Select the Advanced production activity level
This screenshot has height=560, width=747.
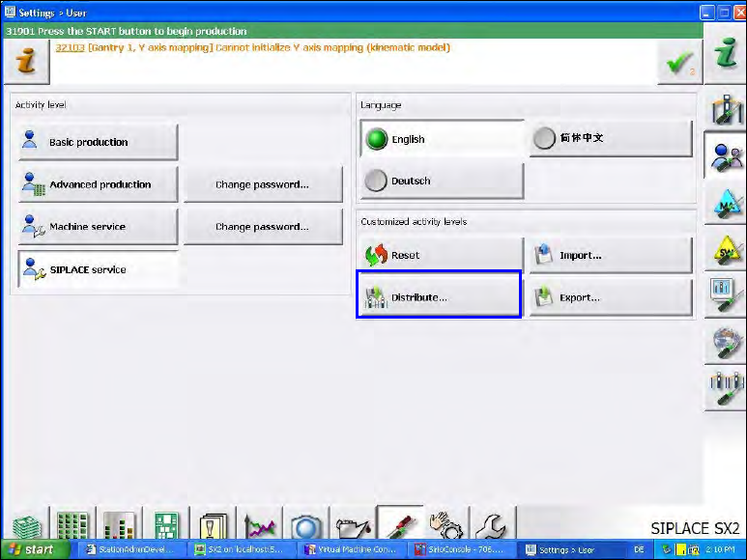click(99, 184)
